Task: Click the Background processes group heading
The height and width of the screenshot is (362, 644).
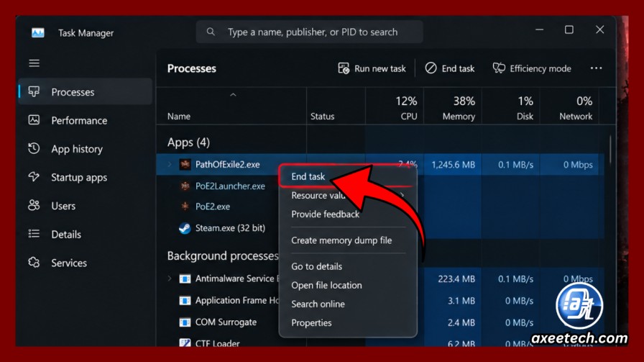Action: click(x=223, y=256)
